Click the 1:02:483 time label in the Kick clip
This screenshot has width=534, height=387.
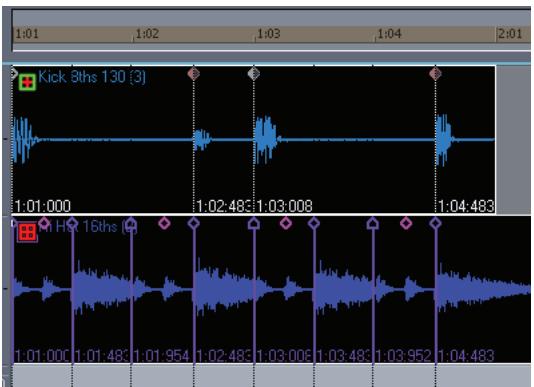224,206
